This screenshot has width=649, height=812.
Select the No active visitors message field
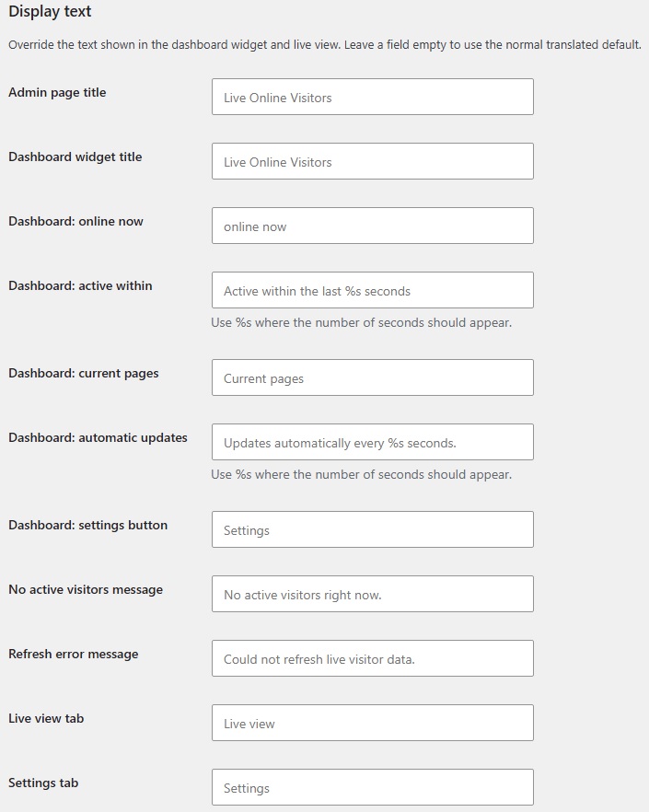373,594
